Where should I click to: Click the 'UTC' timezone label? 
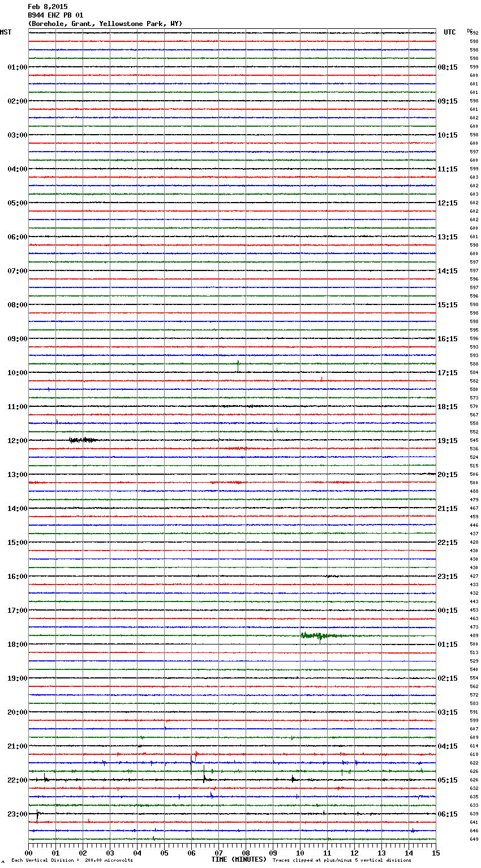point(450,32)
